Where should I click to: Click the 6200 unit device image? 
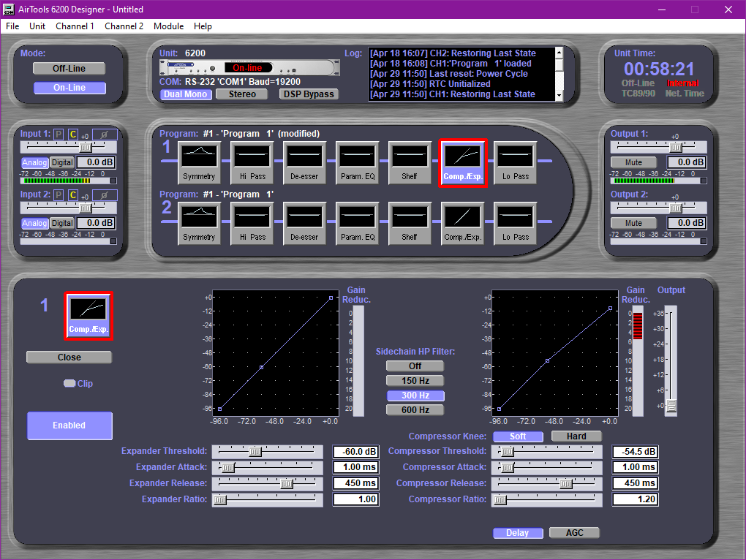[x=250, y=68]
